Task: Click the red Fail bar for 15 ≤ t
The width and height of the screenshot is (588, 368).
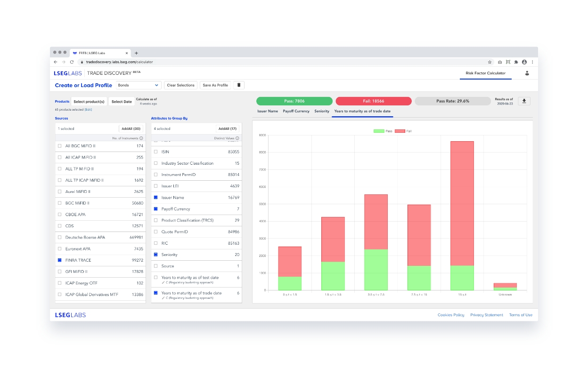Action: click(462, 203)
